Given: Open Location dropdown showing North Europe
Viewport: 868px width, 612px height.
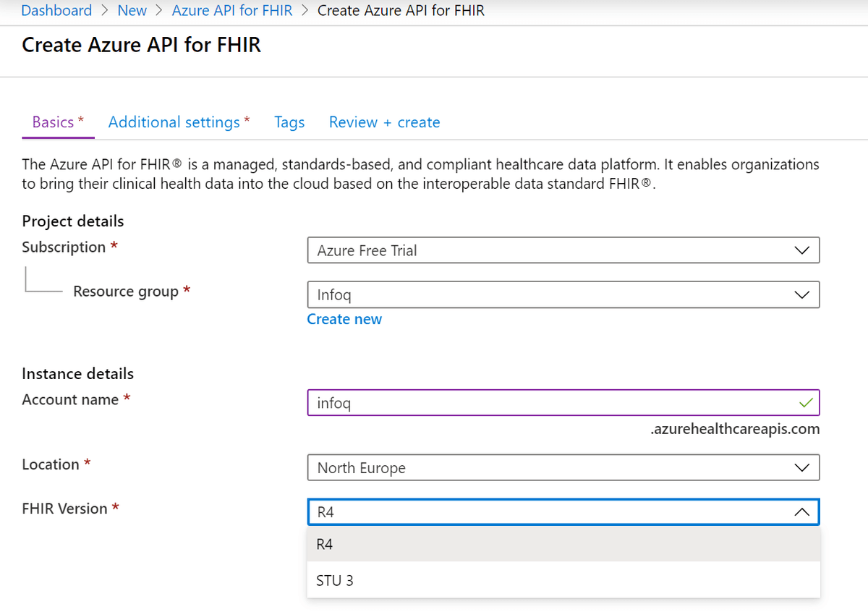Looking at the screenshot, I should tap(563, 467).
